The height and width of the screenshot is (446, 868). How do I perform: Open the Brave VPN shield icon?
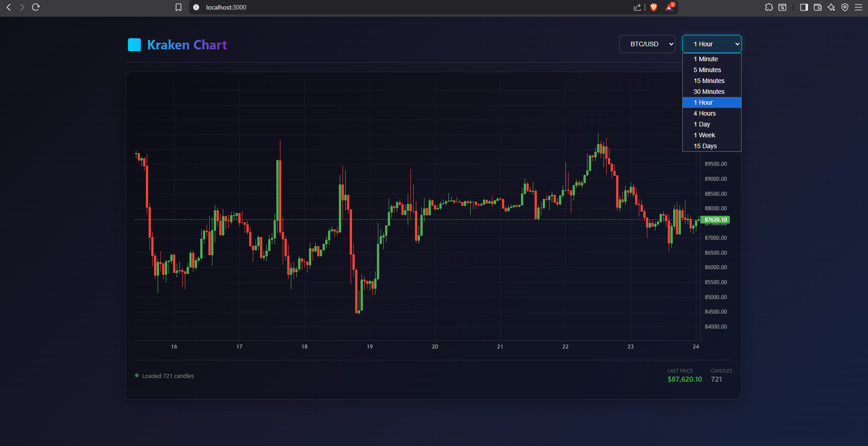pos(845,7)
